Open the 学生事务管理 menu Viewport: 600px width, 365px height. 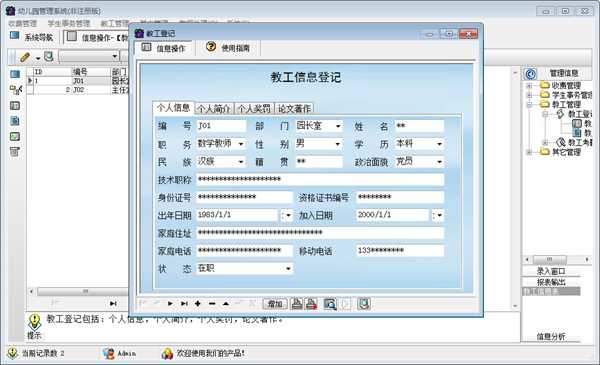pos(68,24)
